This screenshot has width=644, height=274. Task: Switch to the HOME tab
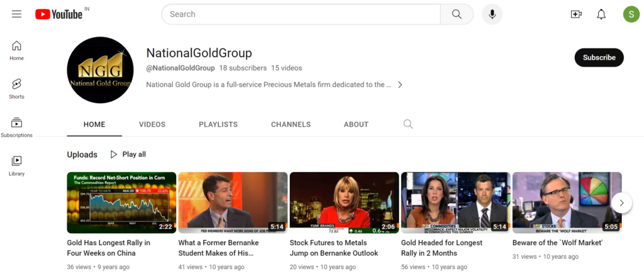pyautogui.click(x=94, y=124)
